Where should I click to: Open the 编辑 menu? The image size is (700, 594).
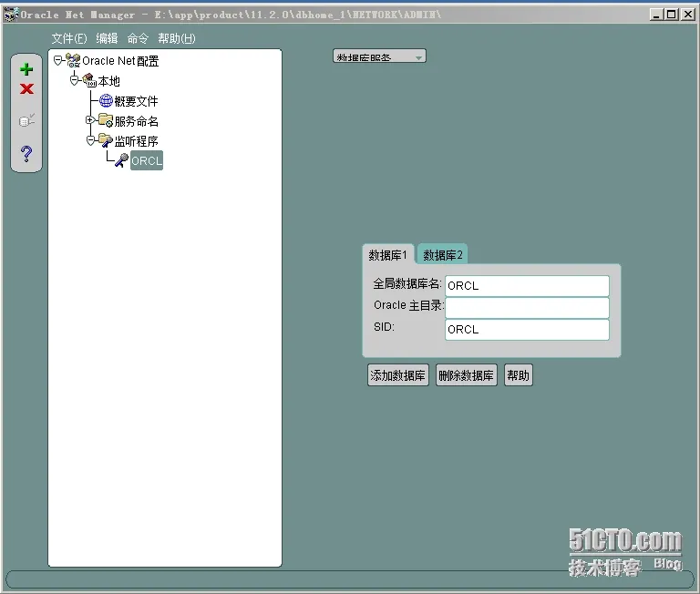(108, 38)
